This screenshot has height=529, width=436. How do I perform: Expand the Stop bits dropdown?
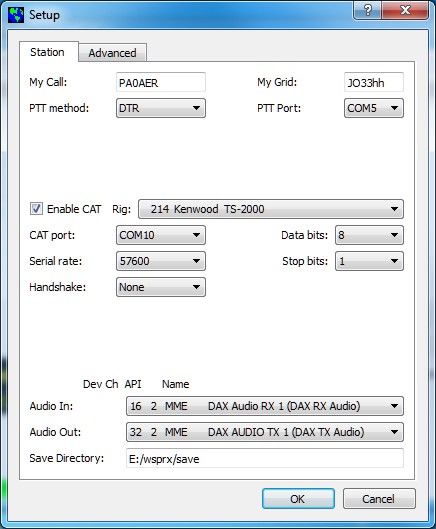tap(369, 261)
